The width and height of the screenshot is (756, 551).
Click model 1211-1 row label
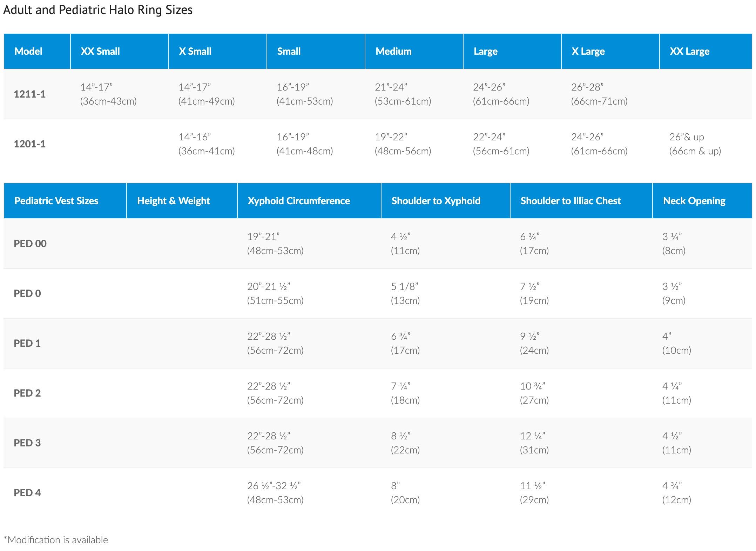29,94
